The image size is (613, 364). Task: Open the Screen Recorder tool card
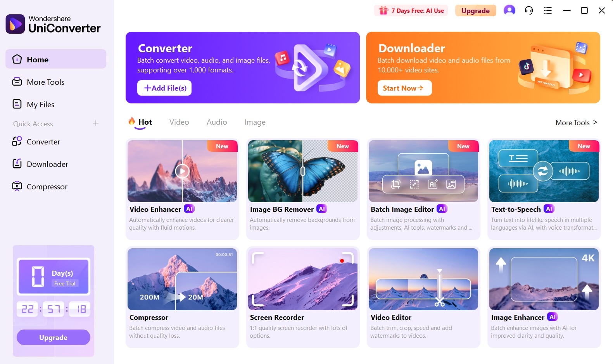[x=303, y=297]
